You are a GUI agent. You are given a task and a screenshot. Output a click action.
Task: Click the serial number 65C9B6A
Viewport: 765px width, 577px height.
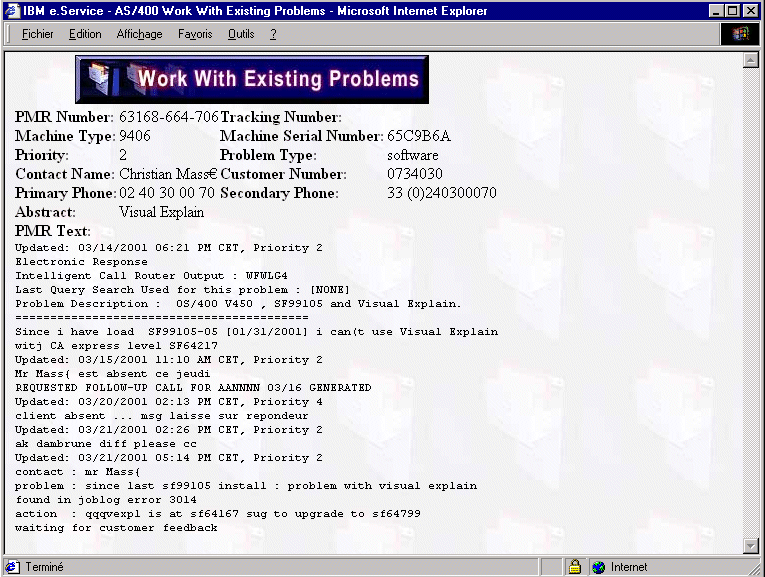419,136
